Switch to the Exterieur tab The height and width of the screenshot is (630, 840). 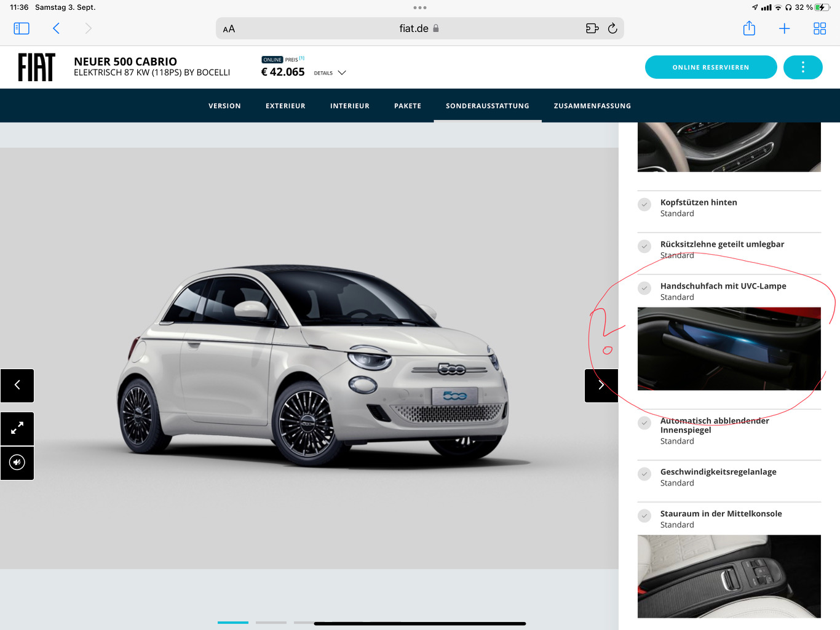(285, 106)
